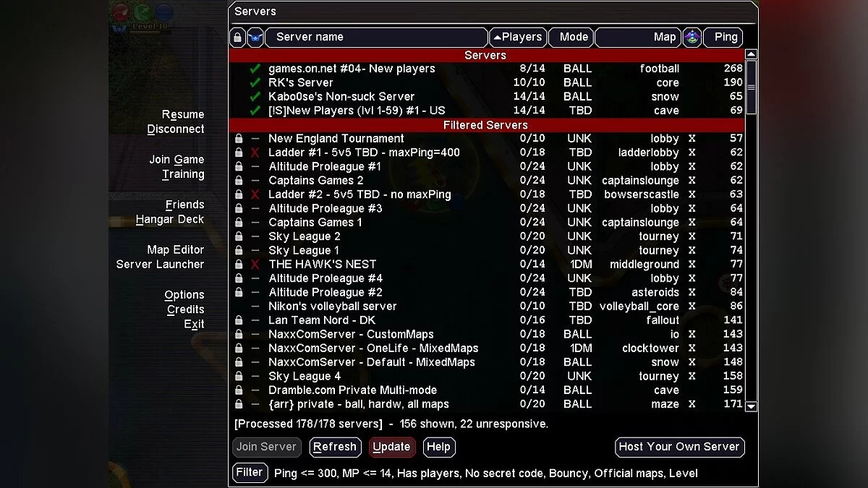The width and height of the screenshot is (868, 488).
Task: Open the Filter settings
Action: [250, 473]
